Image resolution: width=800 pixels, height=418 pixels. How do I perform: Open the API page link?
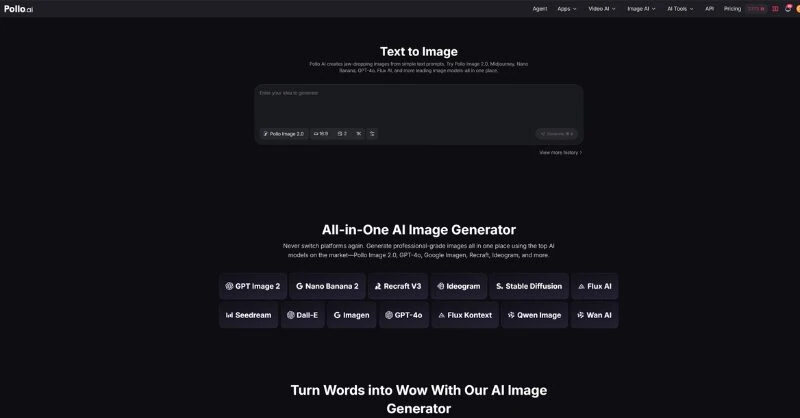[709, 9]
